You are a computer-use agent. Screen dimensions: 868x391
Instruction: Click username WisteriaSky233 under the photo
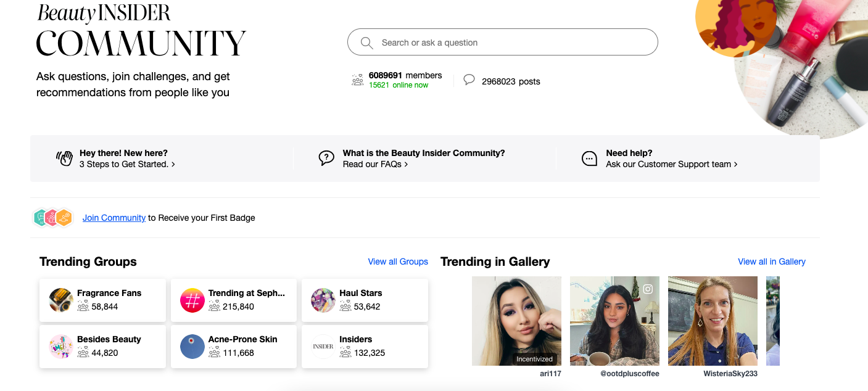[730, 374]
